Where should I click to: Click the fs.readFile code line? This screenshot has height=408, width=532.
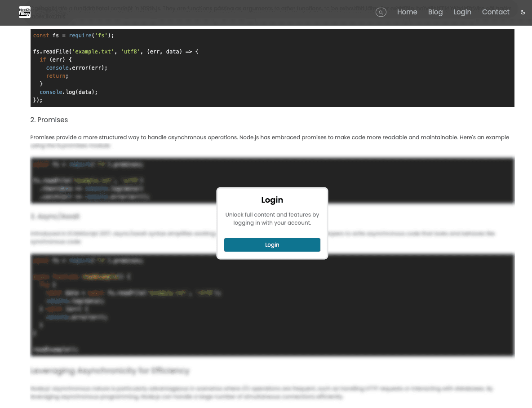point(115,52)
